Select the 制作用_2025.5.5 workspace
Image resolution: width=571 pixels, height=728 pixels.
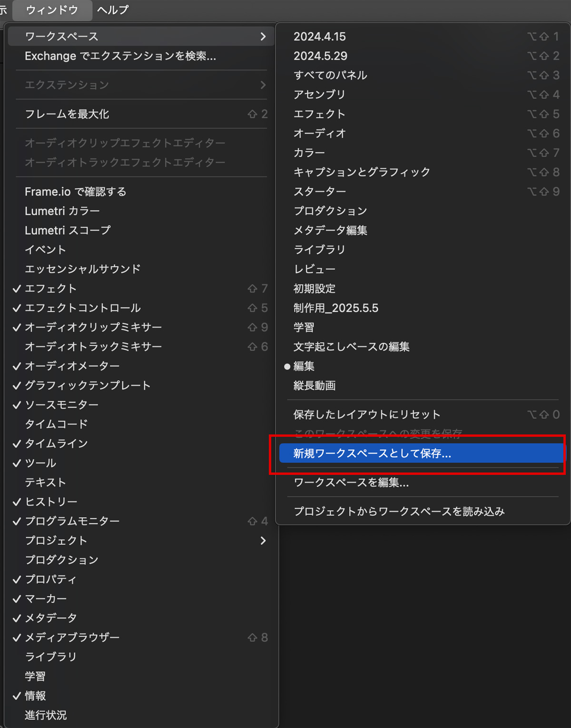click(x=336, y=308)
